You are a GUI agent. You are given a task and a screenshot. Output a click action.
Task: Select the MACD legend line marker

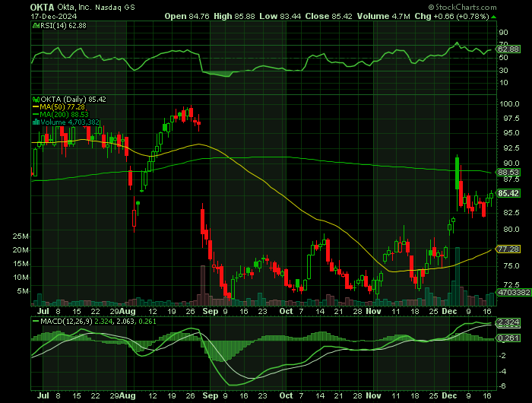coord(36,321)
